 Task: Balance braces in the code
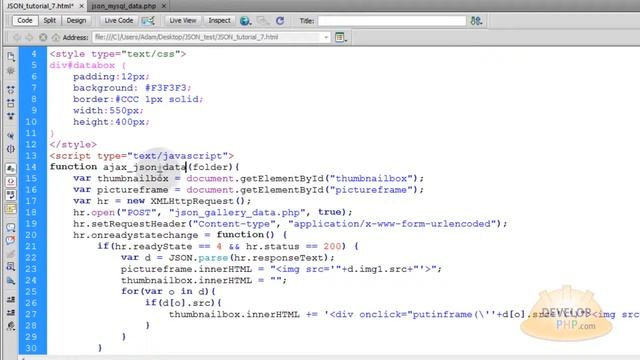click(11, 149)
